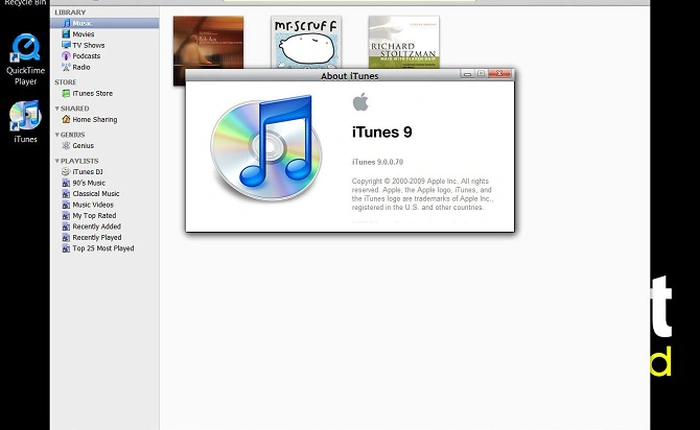Open the Classical Music playlist
Image resolution: width=700 pixels, height=430 pixels.
[95, 193]
